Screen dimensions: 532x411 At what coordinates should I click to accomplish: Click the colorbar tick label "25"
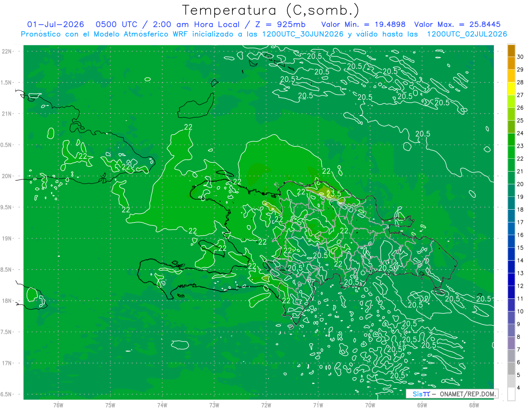520,121
